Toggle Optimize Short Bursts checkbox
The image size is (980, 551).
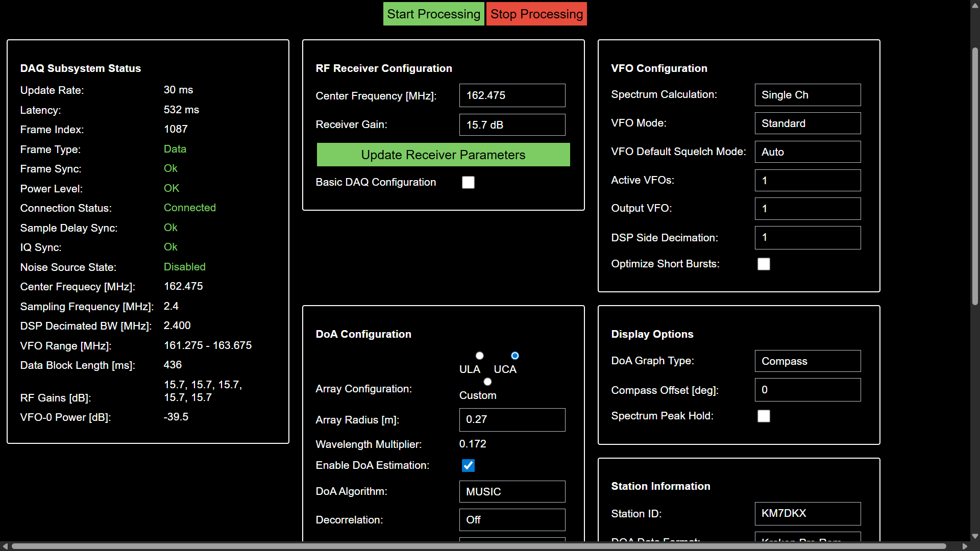(764, 264)
